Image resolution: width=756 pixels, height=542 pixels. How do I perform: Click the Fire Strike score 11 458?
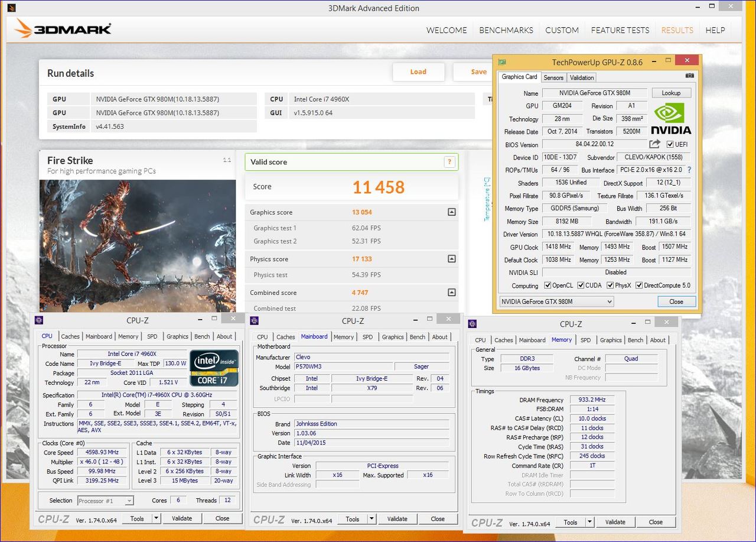pyautogui.click(x=379, y=187)
